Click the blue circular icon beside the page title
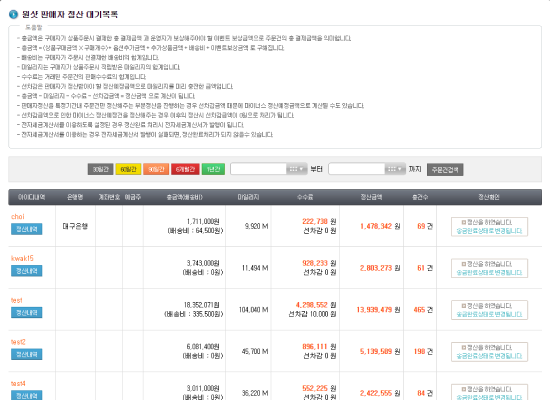 click(13, 14)
